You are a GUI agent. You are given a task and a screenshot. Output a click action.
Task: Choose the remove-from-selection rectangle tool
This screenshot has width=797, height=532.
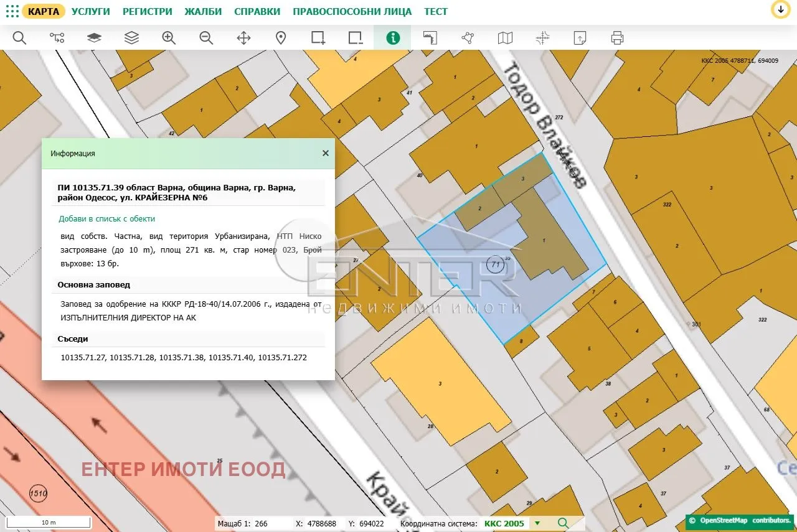pos(356,38)
